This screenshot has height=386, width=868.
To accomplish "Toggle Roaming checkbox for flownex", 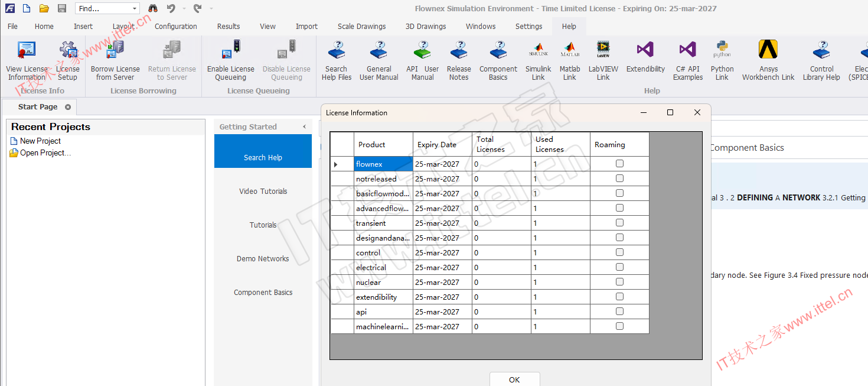I will 619,164.
